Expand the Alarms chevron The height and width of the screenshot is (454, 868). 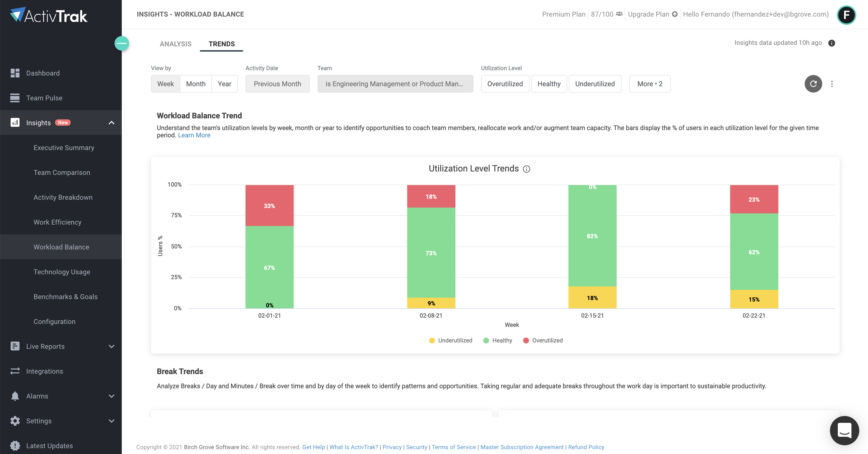[x=112, y=396]
